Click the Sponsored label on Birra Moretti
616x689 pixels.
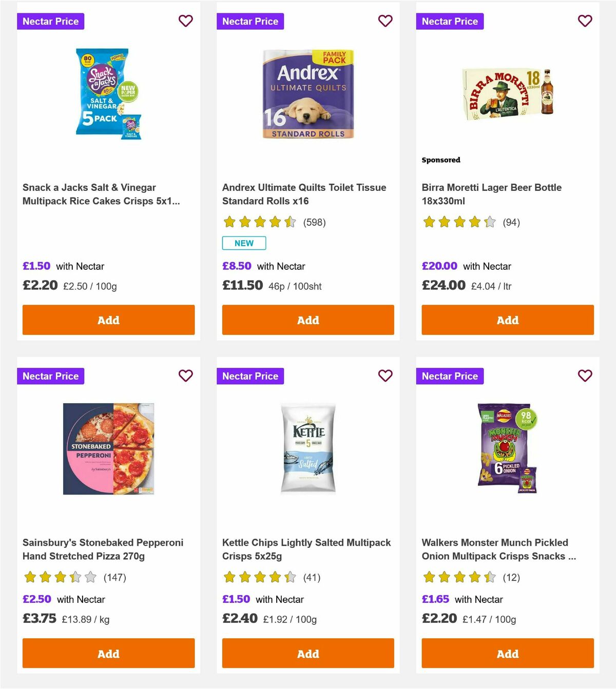click(x=440, y=160)
